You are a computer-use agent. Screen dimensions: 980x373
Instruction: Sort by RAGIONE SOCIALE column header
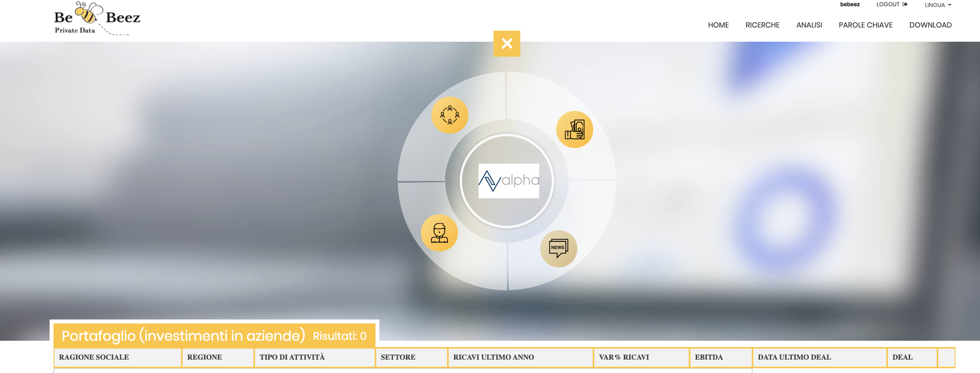(118, 357)
